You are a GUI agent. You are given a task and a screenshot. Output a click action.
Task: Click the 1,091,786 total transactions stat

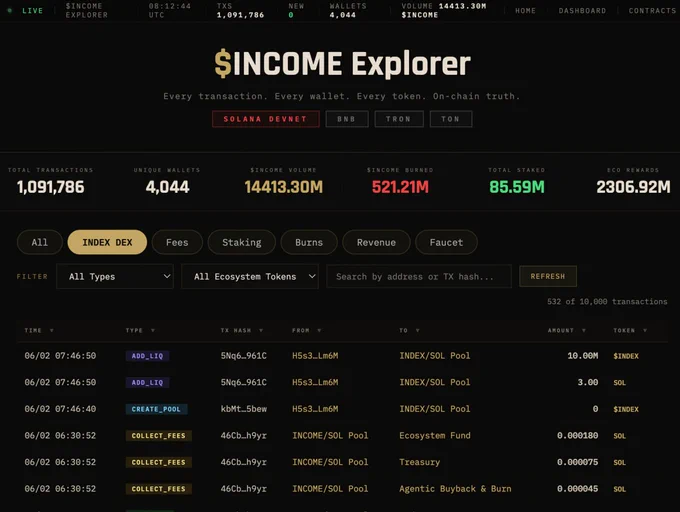point(51,187)
